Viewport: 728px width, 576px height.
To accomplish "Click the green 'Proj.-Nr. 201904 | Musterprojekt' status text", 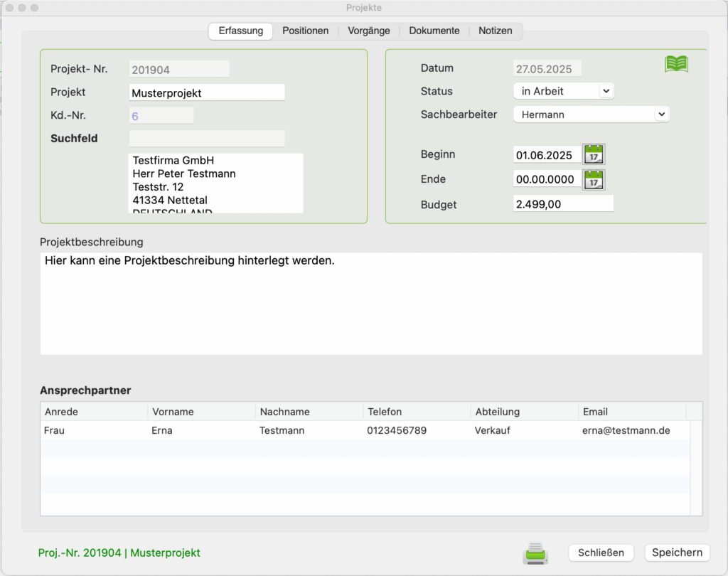I will tap(119, 553).
